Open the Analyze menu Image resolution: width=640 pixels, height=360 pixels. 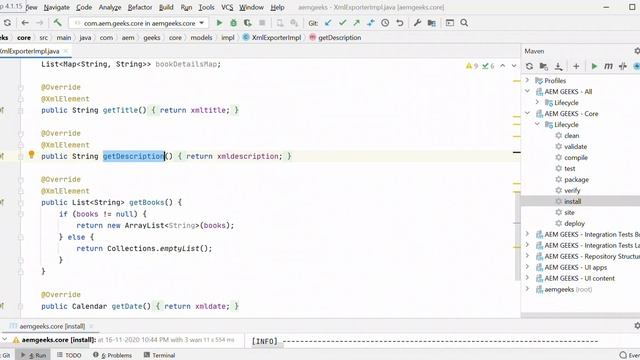(110, 7)
